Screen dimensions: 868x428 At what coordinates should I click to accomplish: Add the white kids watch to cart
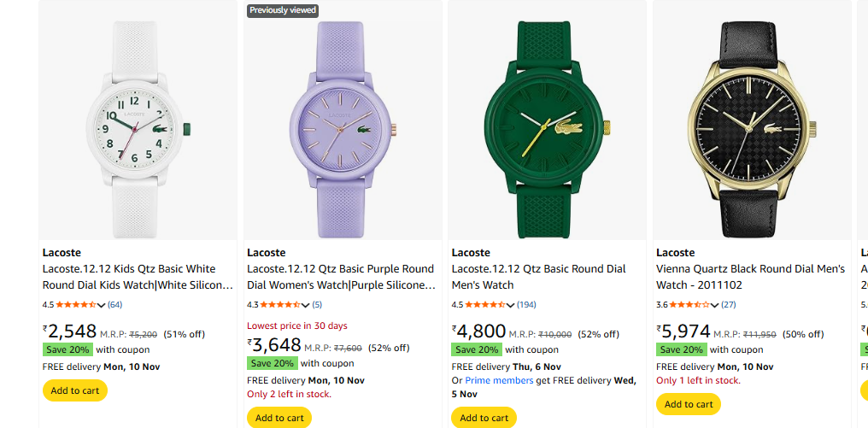click(x=75, y=390)
